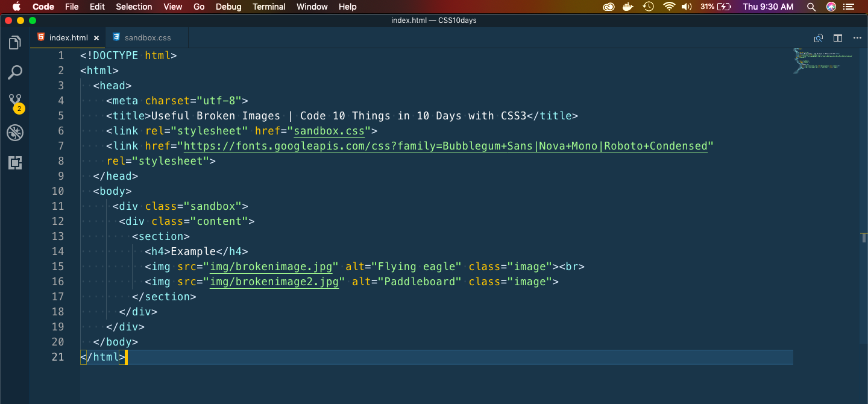Click the Open Changes compare icon
The width and height of the screenshot is (868, 404).
[x=819, y=38]
